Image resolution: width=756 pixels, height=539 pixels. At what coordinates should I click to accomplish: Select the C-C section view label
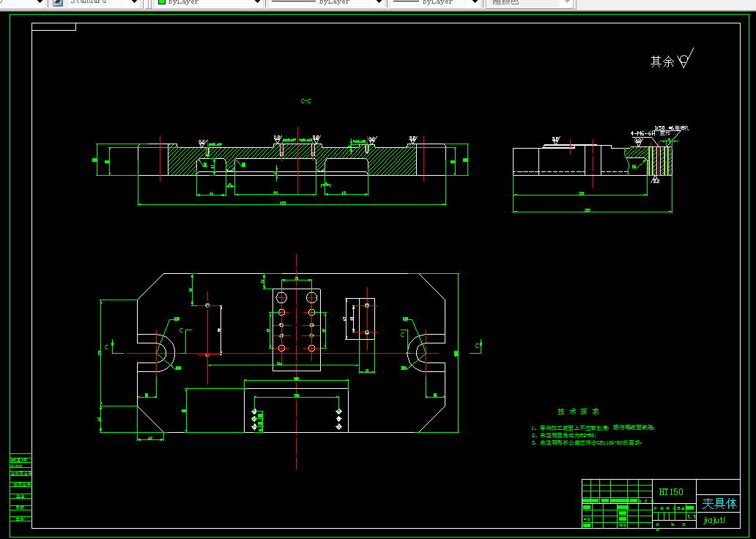305,101
